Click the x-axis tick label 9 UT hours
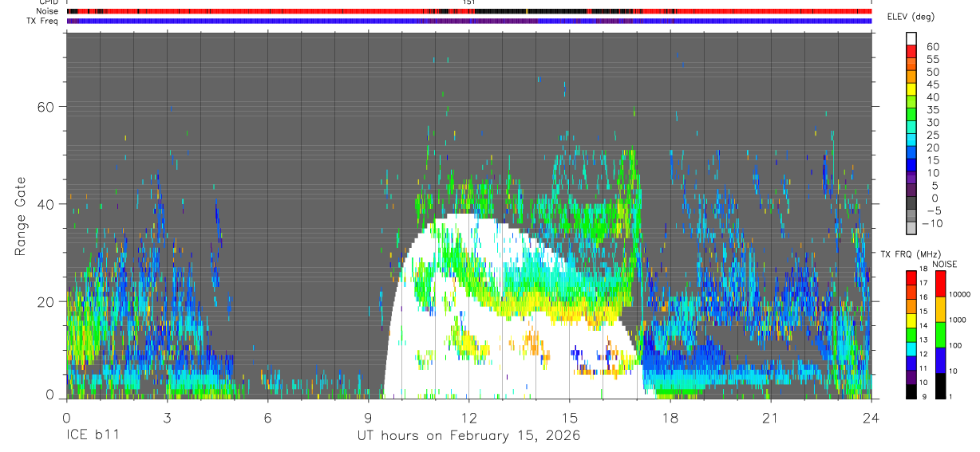This screenshot has width=980, height=452. tap(368, 419)
